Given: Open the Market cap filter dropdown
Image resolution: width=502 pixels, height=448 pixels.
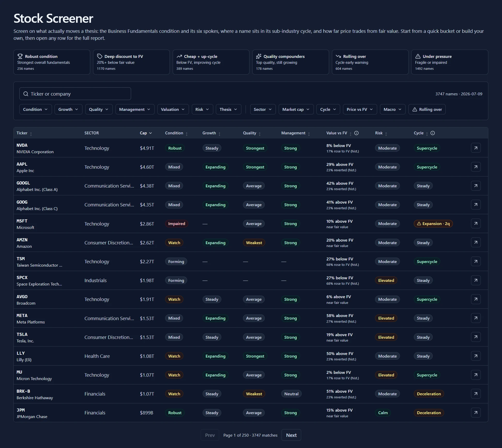Looking at the screenshot, I should click(x=296, y=109).
